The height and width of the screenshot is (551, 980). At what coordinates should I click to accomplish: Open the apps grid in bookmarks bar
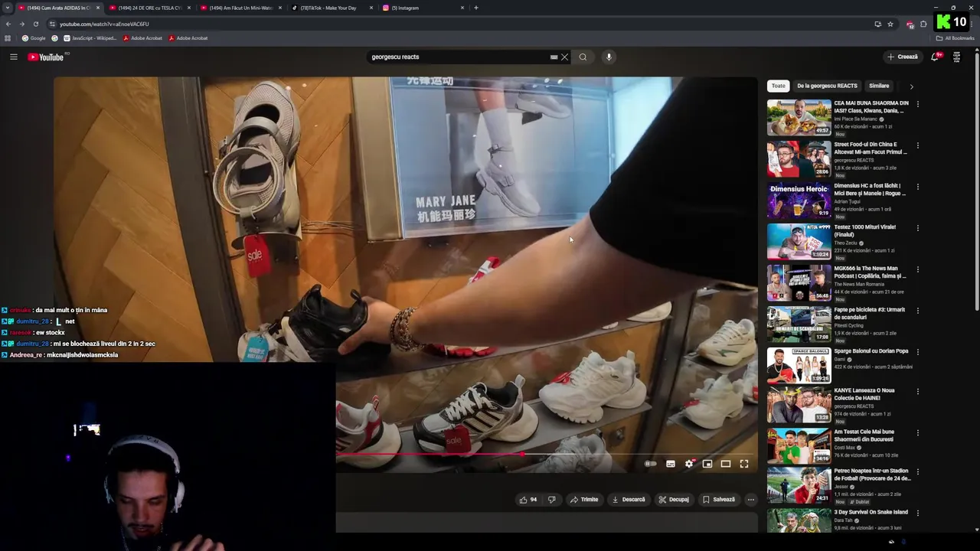point(8,38)
